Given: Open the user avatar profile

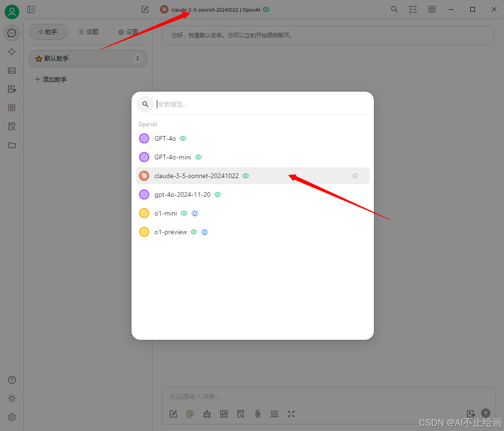Looking at the screenshot, I should 12,12.
